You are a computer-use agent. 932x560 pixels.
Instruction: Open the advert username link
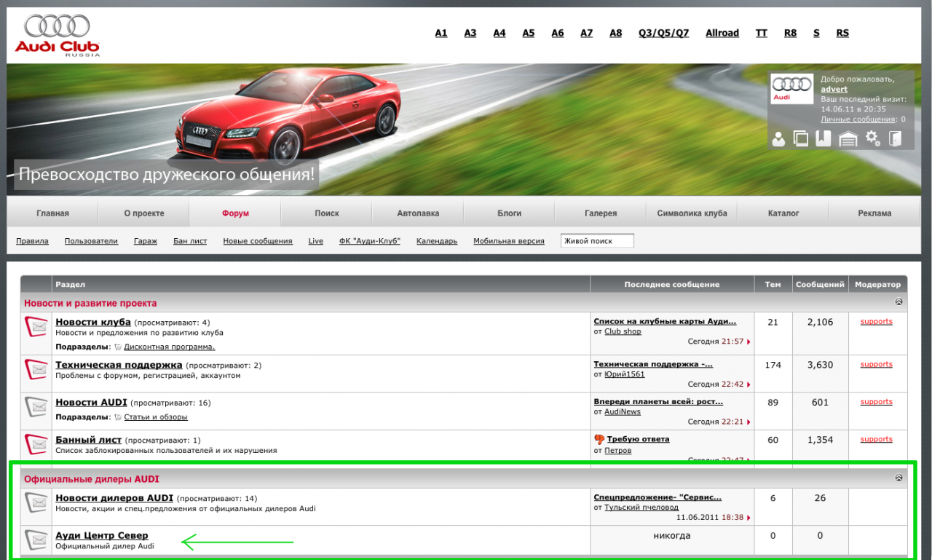(834, 89)
